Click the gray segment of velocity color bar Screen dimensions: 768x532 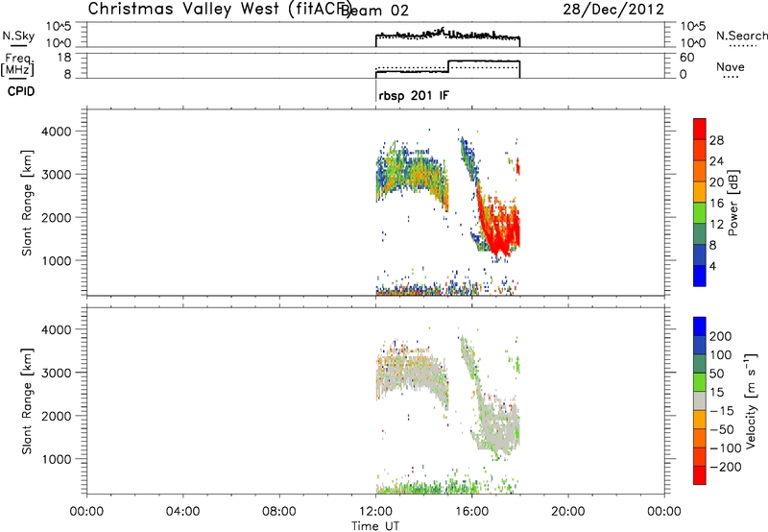click(700, 400)
